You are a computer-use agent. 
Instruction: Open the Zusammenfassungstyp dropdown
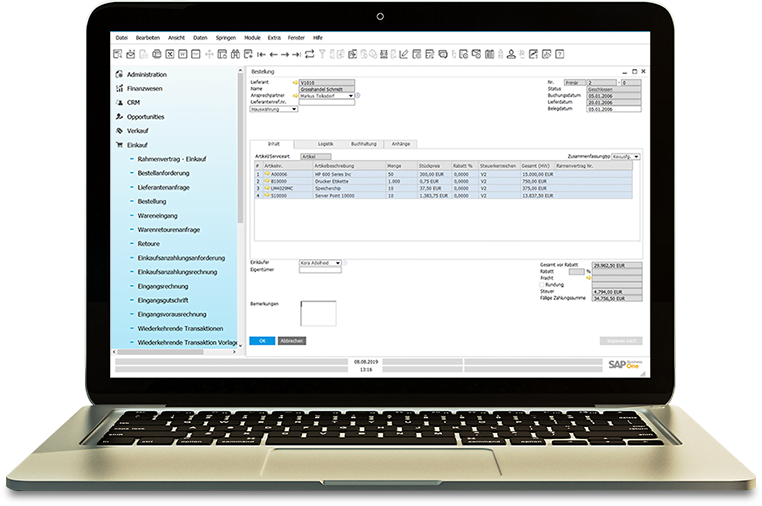click(x=637, y=157)
